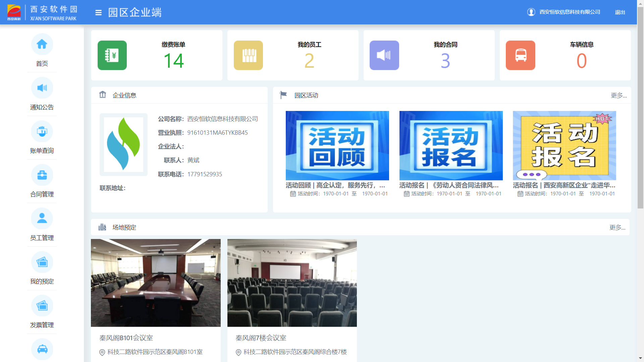Image resolution: width=644 pixels, height=362 pixels.
Task: Open 活动报名 | 西安高新区企业 activity title
Action: point(564,185)
